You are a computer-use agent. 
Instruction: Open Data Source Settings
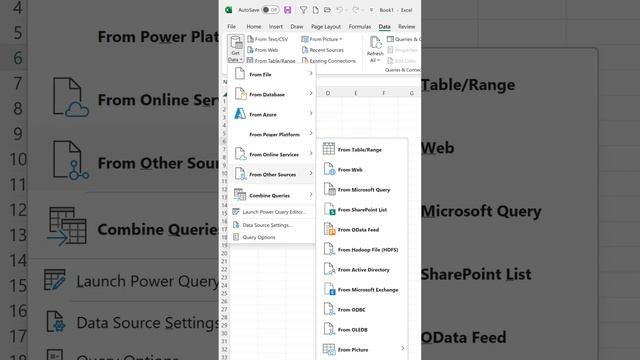(x=271, y=225)
